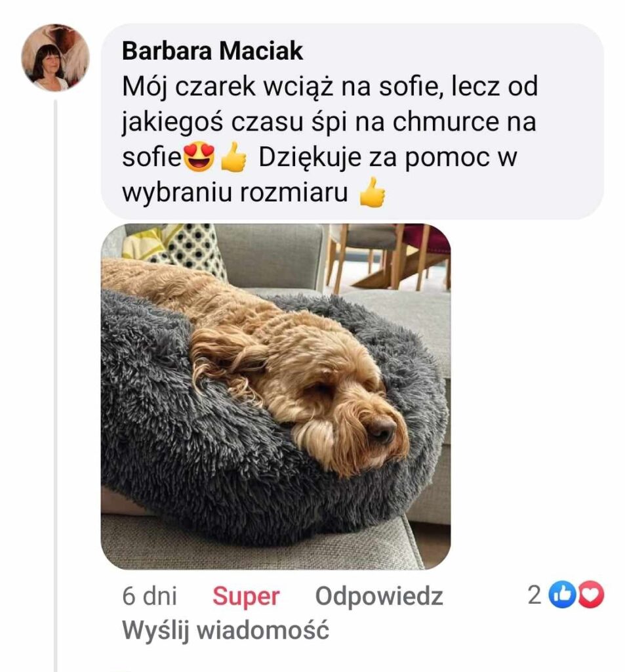Screen dimensions: 625x672
Task: Click Wyślij wiadomość link
Action: tap(226, 631)
